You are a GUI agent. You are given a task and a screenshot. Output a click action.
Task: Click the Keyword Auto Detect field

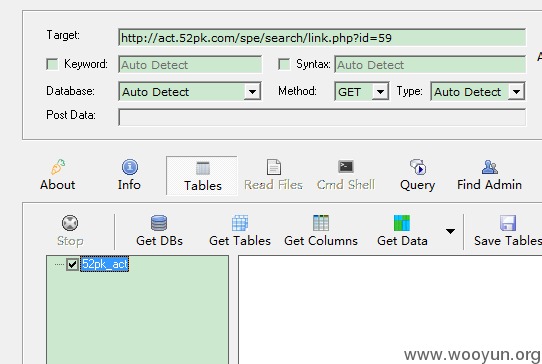point(190,65)
